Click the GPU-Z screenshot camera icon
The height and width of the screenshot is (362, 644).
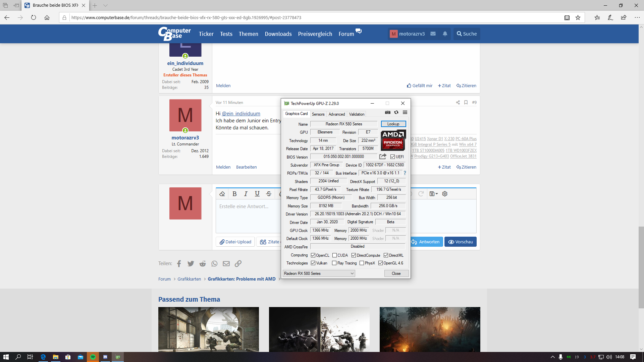coord(388,113)
